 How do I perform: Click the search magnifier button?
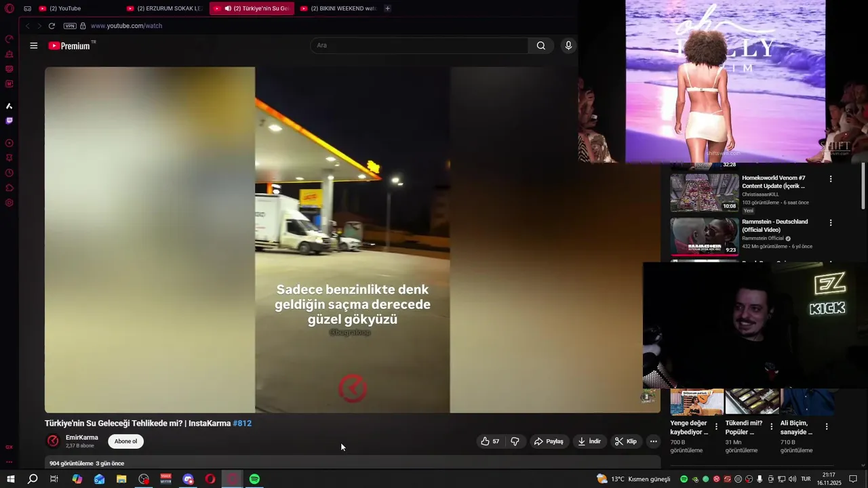(540, 45)
